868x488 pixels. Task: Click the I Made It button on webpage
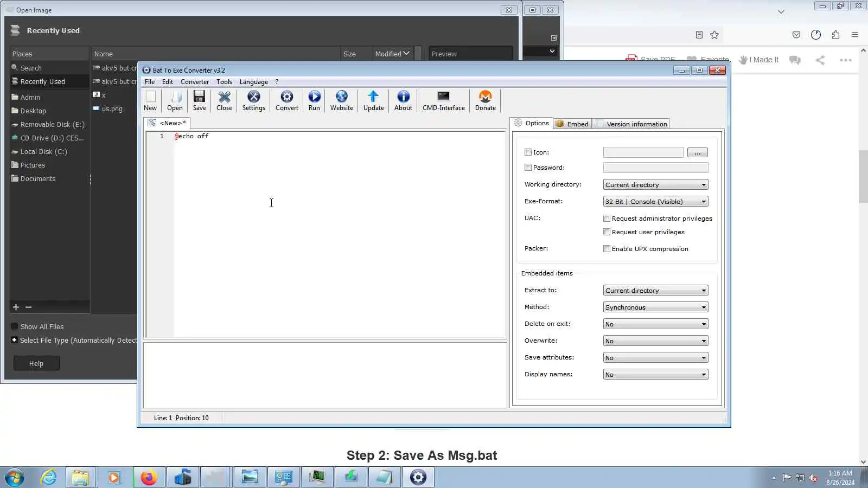click(x=759, y=60)
